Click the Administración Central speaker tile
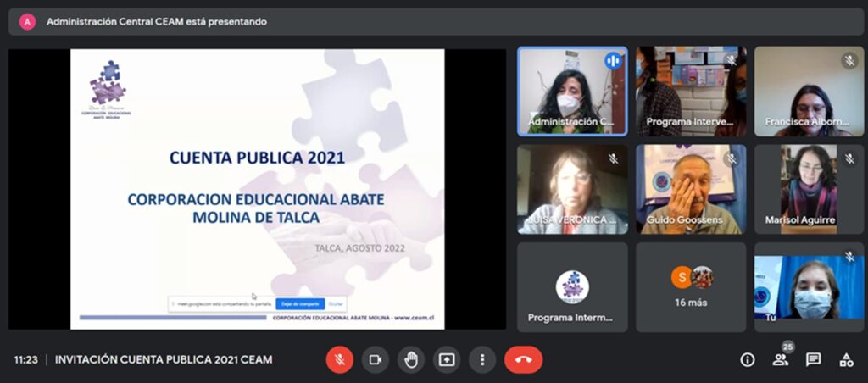 click(572, 91)
